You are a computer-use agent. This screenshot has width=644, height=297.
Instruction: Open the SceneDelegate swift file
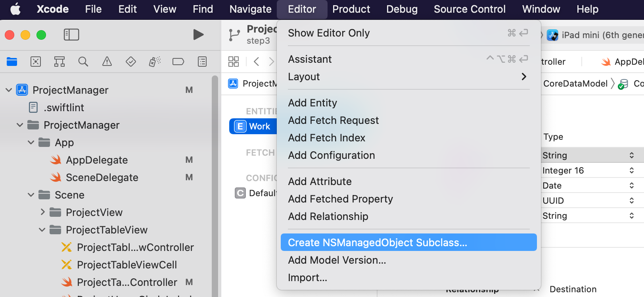point(102,177)
